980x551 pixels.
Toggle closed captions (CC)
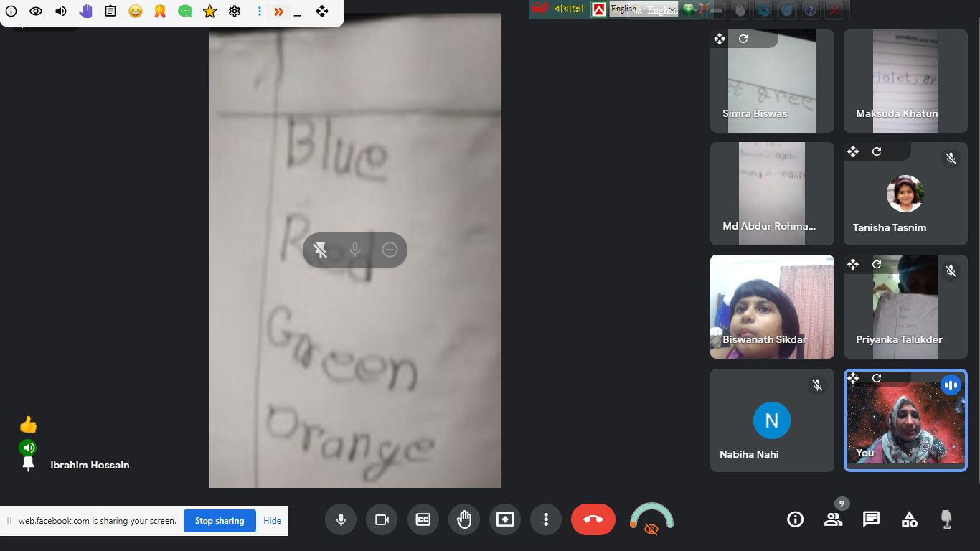[x=423, y=519]
